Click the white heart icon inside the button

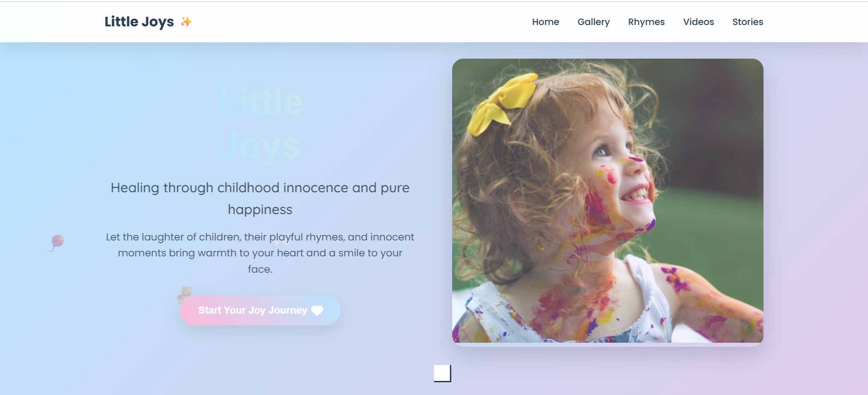(x=317, y=310)
